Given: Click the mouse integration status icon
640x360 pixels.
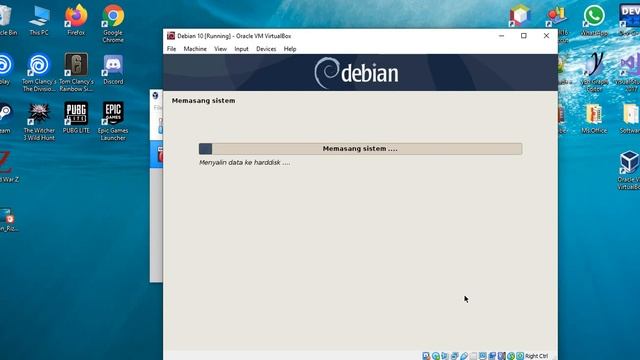Looking at the screenshot, I should tap(511, 356).
